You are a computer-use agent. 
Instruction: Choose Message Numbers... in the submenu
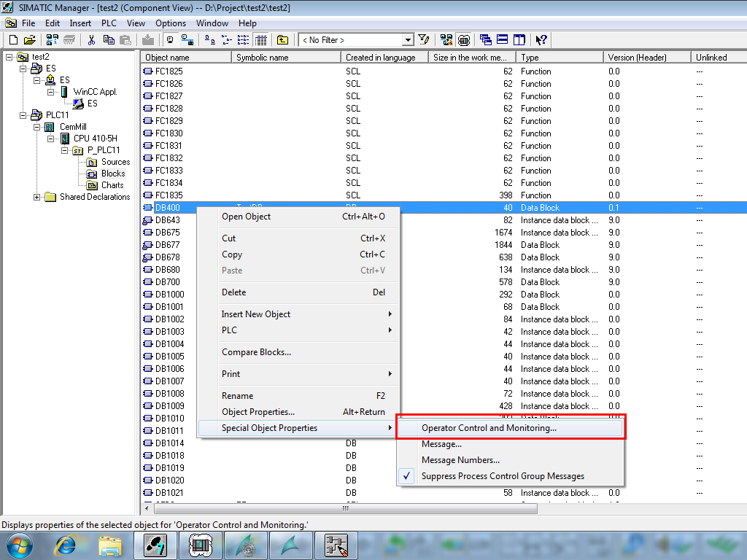(510, 460)
